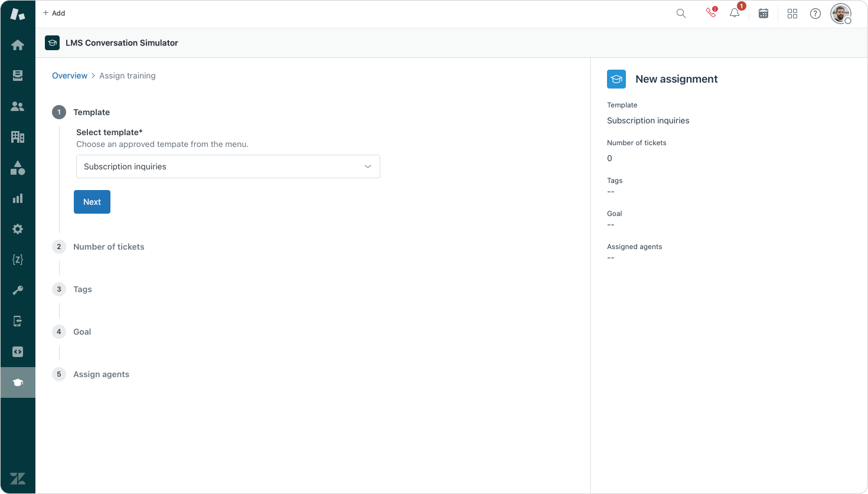Viewport: 868px width, 494px height.
Task: Click the Zendesk product logo at top of sidebar
Action: pyautogui.click(x=18, y=14)
